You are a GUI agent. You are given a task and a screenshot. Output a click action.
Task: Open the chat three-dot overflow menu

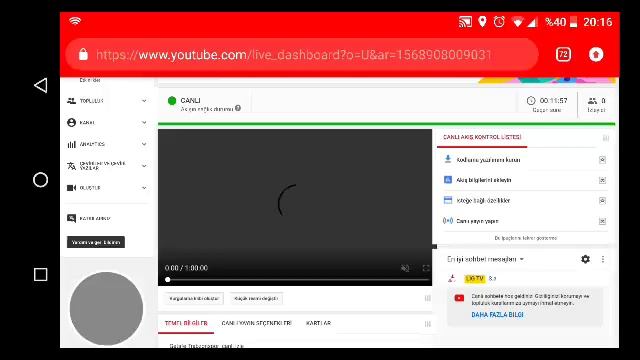pos(603,259)
